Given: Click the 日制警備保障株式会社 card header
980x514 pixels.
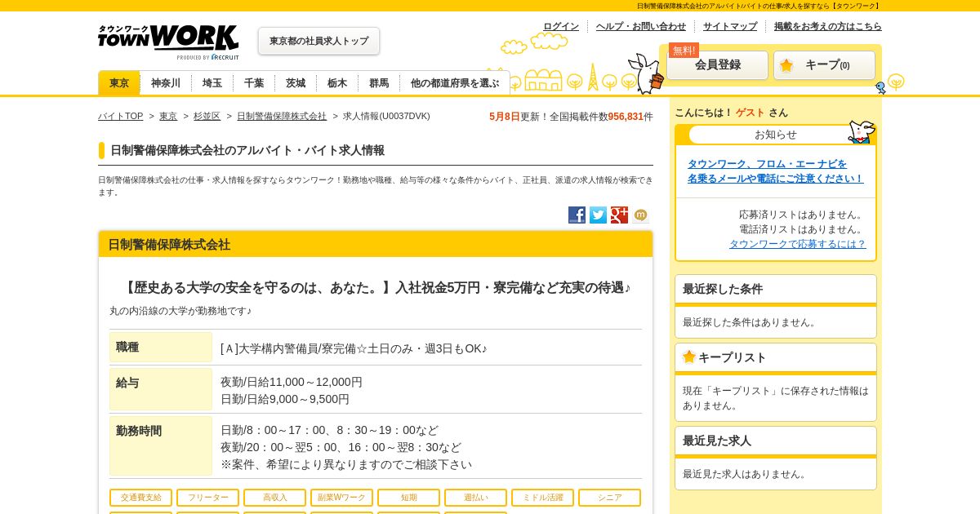Looking at the screenshot, I should tap(376, 244).
